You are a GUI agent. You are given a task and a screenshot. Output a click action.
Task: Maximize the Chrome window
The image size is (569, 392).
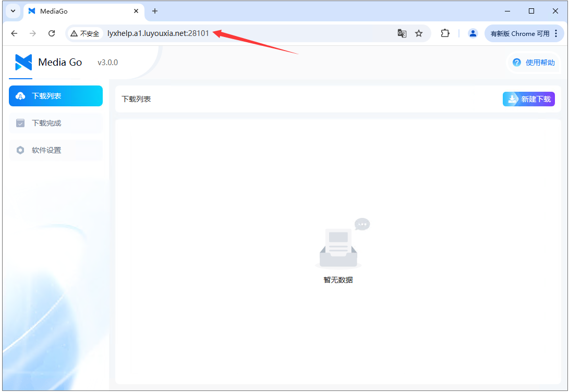click(x=531, y=11)
